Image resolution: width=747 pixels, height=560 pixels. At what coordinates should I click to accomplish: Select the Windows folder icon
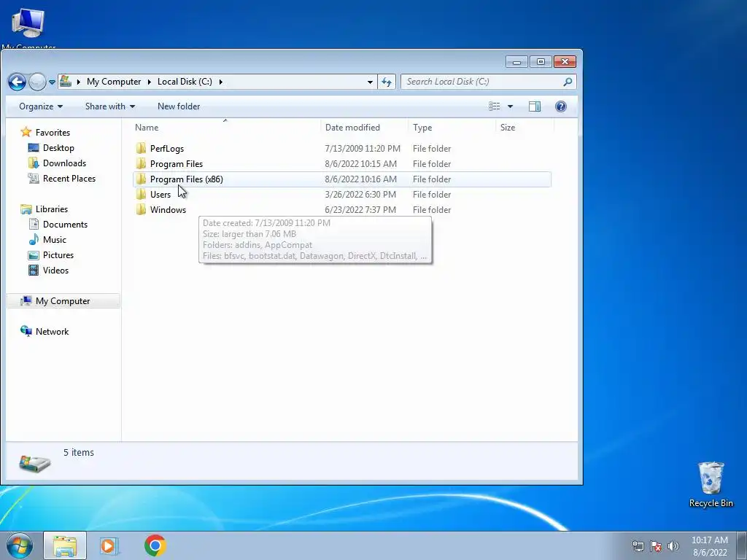(141, 209)
